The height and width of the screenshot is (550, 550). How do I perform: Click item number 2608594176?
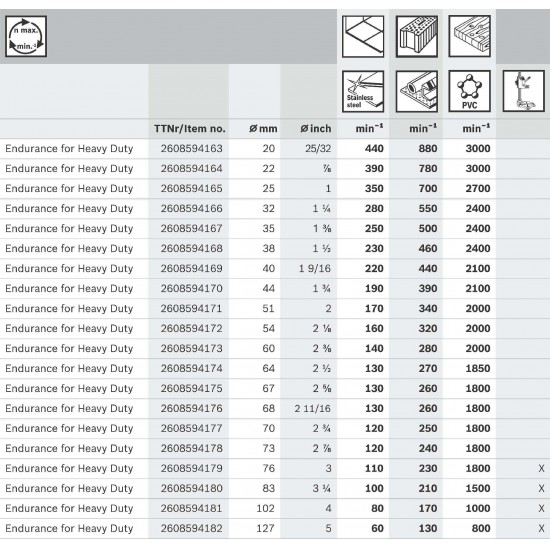pyautogui.click(x=192, y=408)
